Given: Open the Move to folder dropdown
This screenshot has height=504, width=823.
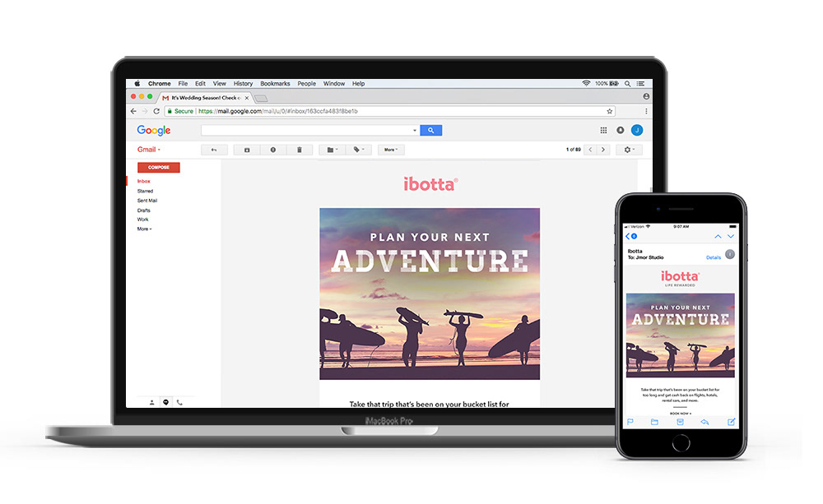Looking at the screenshot, I should pos(332,150).
